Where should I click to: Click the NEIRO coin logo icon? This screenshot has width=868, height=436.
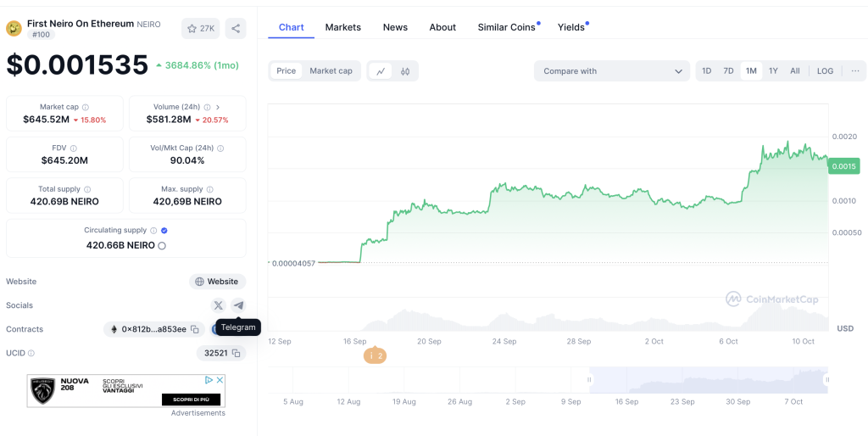pos(14,28)
